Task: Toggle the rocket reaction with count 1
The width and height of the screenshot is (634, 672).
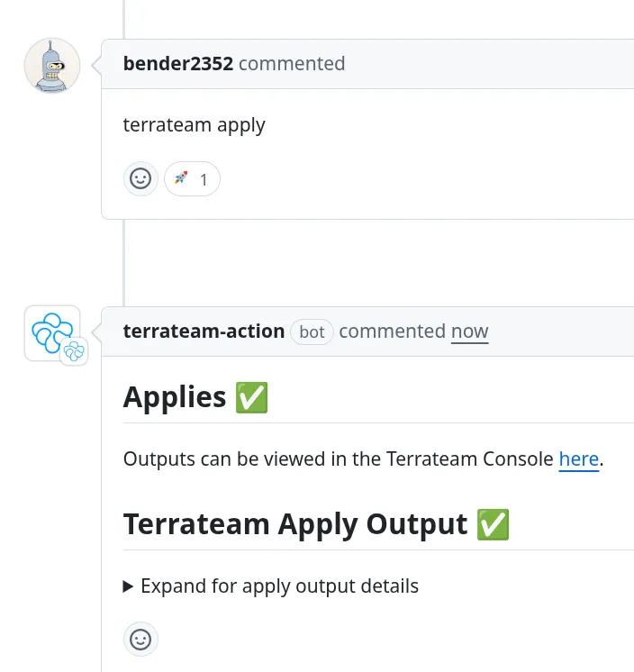Action: (x=192, y=179)
